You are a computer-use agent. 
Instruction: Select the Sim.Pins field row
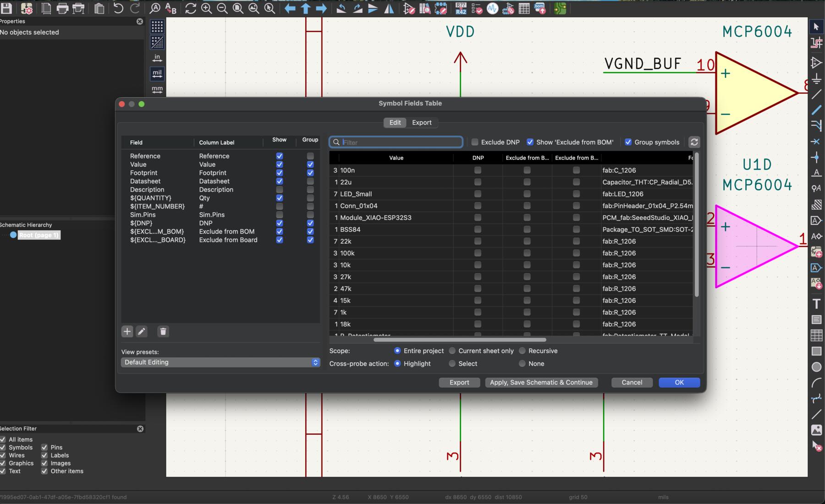[x=220, y=215]
